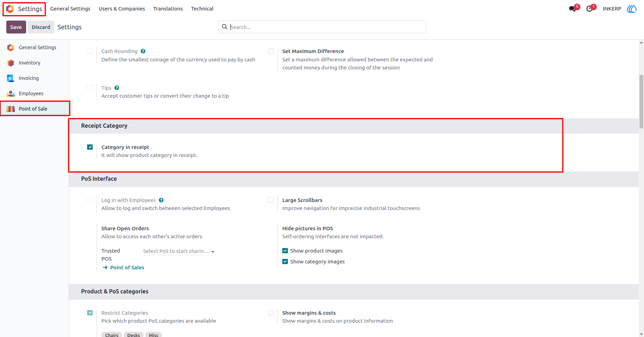Open help icon next to Cash Rounding
The width and height of the screenshot is (644, 337).
pyautogui.click(x=143, y=51)
